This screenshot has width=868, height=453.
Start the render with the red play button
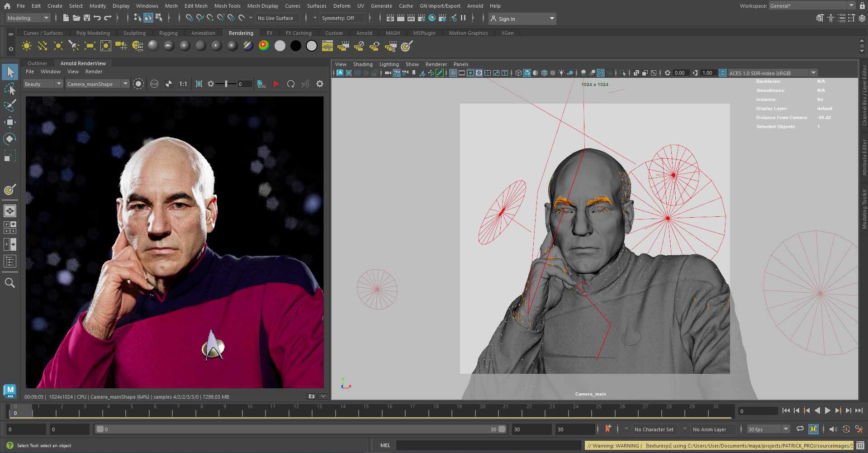pos(276,84)
